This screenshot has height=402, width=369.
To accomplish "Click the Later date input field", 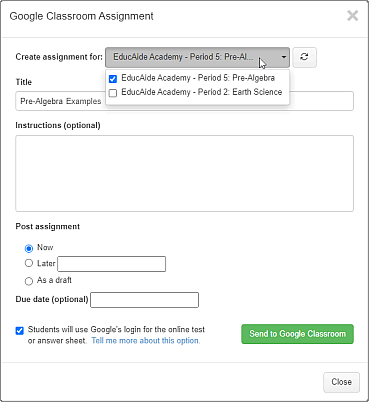I will click(x=112, y=264).
